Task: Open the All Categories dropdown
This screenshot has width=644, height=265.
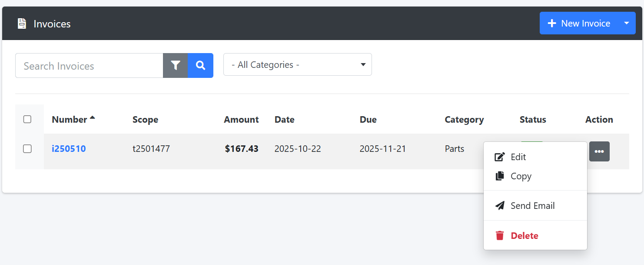Action: [x=297, y=65]
